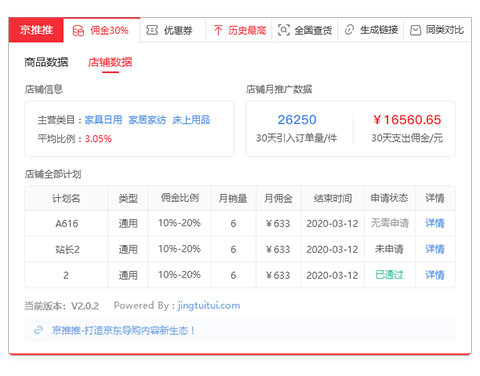Click the coupon ticket icon
Screen dimensions: 480x376
tap(152, 30)
